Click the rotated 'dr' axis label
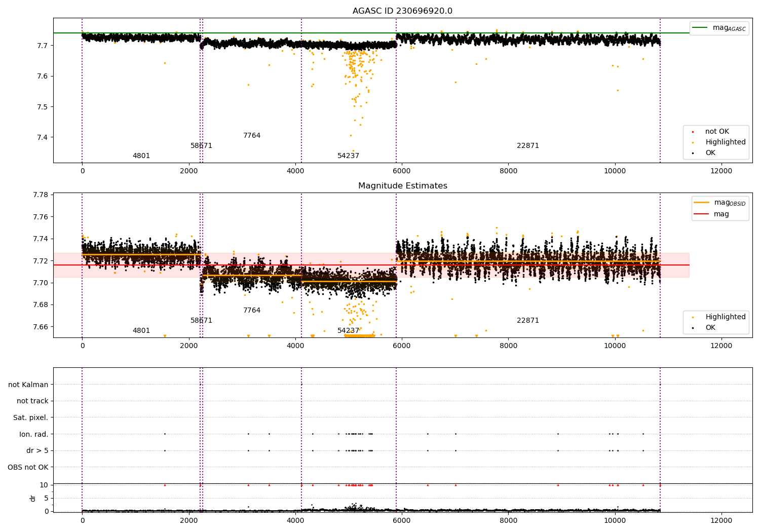The image size is (760, 532). pos(33,498)
